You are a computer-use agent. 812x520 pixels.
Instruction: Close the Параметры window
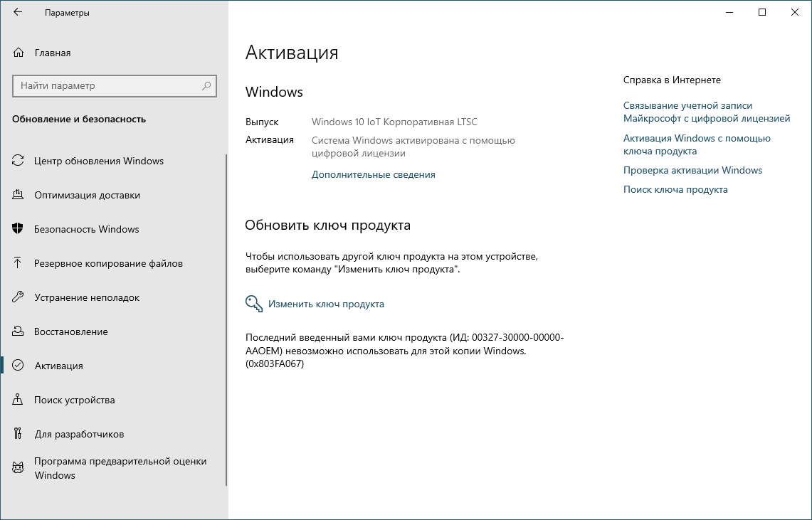click(x=795, y=12)
